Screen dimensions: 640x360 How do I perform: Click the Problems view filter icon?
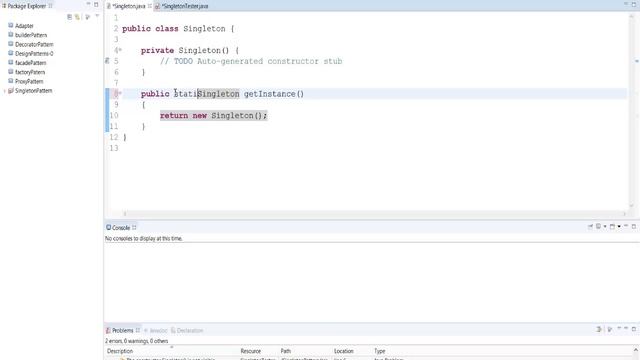(599, 329)
